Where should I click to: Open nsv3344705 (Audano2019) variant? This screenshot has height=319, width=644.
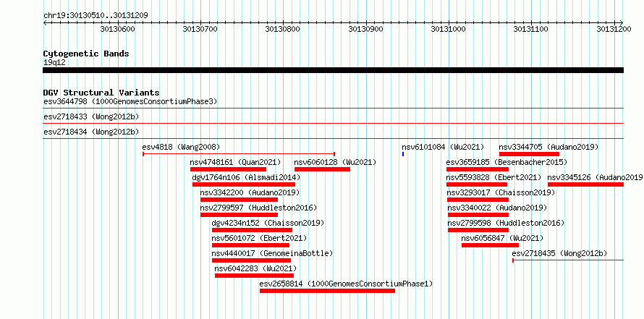point(548,147)
